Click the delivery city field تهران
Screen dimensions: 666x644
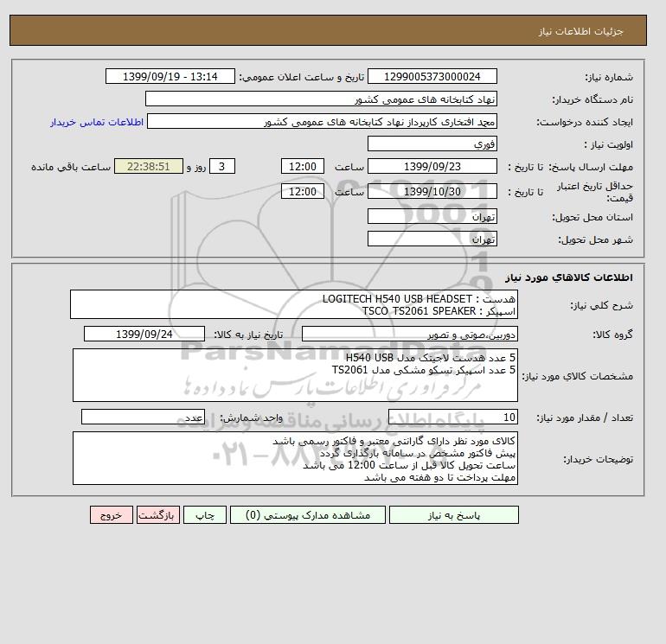[432, 239]
